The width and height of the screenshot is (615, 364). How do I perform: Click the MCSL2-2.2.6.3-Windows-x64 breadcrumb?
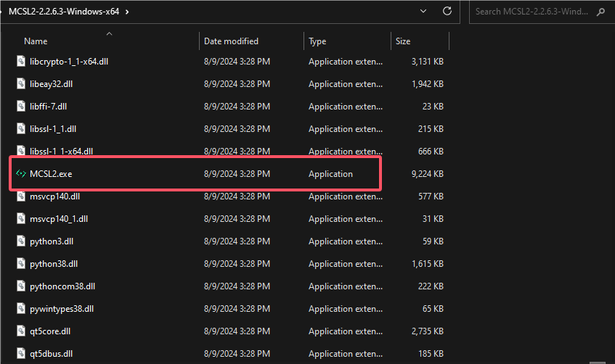tap(64, 12)
